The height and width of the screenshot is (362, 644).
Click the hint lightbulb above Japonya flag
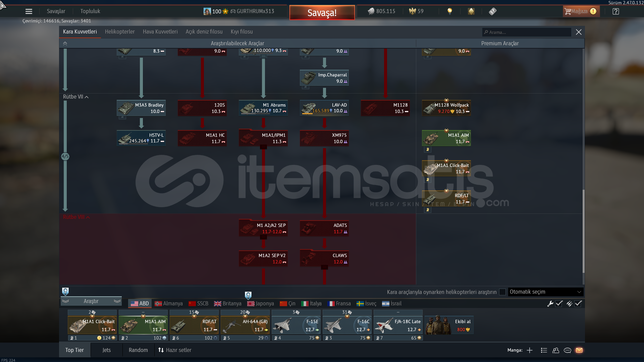pos(248,295)
